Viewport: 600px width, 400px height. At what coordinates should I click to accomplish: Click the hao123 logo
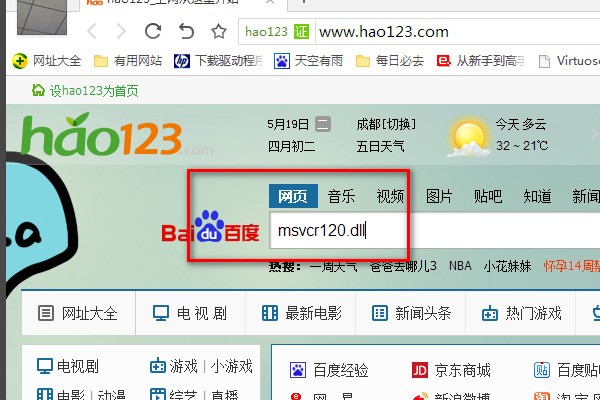[102, 138]
